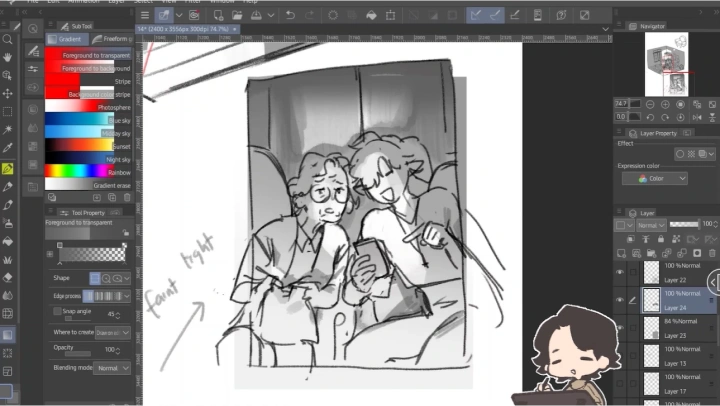Viewport: 720px width, 406px height.
Task: Open the Where to create dropdown
Action: point(112,333)
